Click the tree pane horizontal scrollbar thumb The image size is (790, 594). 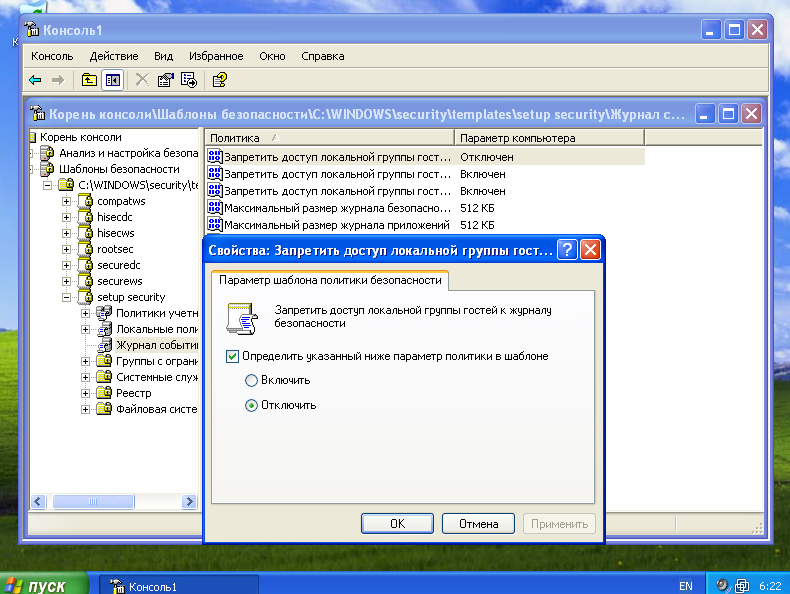[x=94, y=501]
